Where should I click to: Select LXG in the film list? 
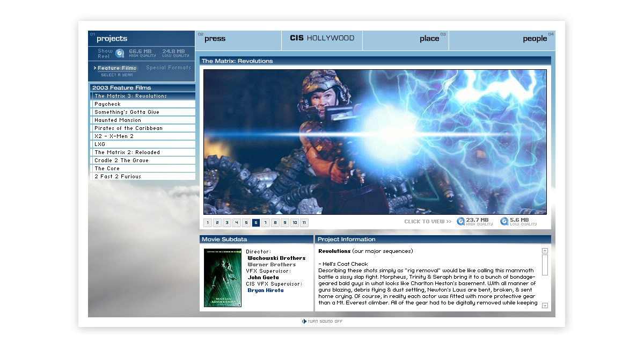coord(143,144)
